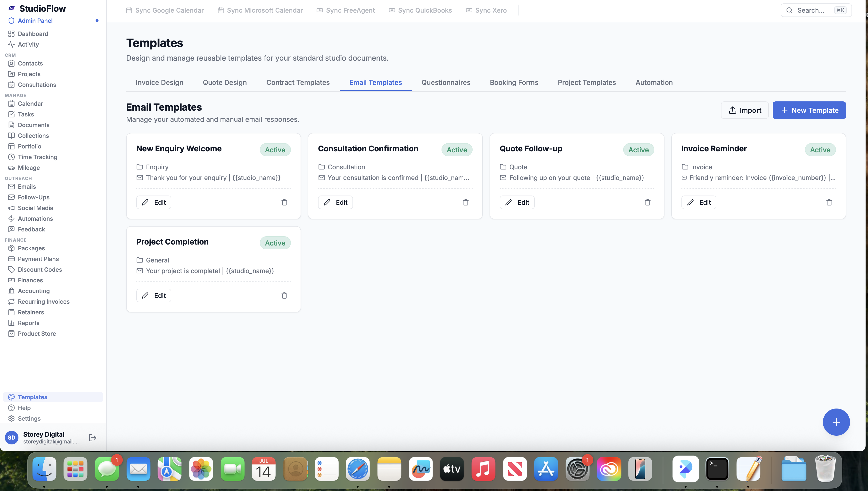
Task: Delete the New Enquiry Welcome template
Action: [284, 202]
